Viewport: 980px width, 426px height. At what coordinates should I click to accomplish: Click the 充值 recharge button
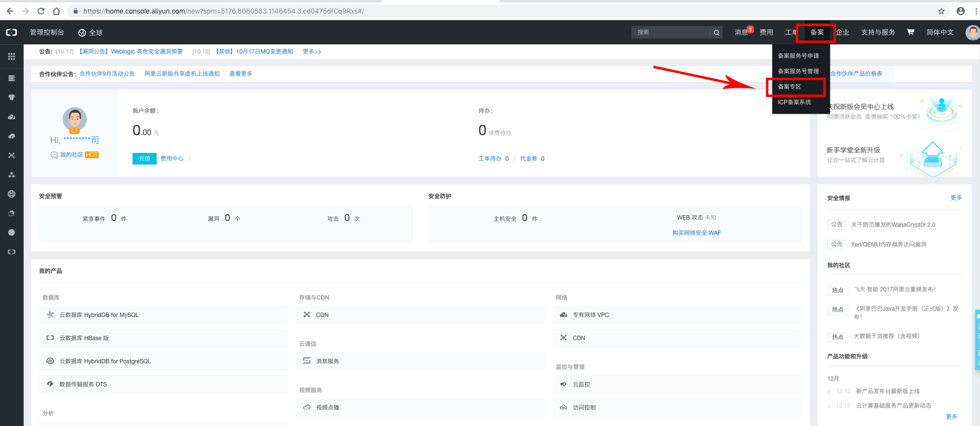[145, 158]
